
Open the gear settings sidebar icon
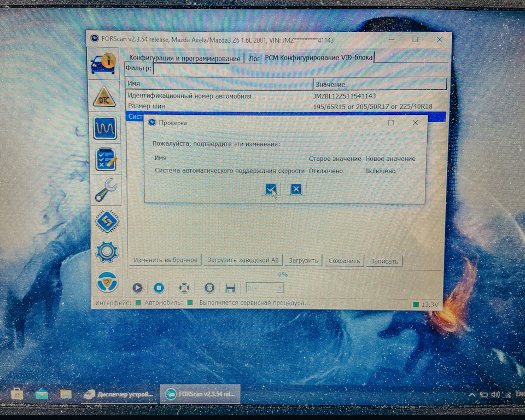[107, 252]
